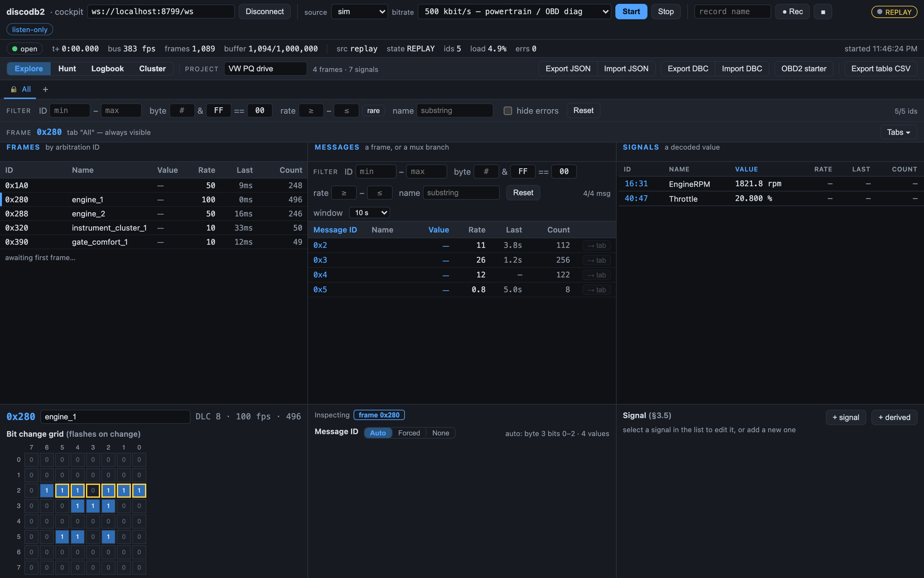Switch to the Hunt tab
Image resolution: width=924 pixels, height=578 pixels.
click(67, 69)
